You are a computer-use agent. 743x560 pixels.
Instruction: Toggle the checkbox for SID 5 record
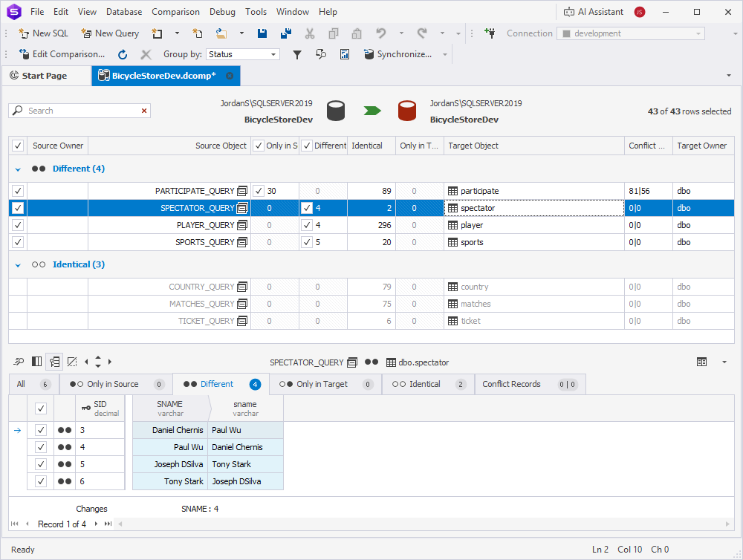[x=41, y=464]
